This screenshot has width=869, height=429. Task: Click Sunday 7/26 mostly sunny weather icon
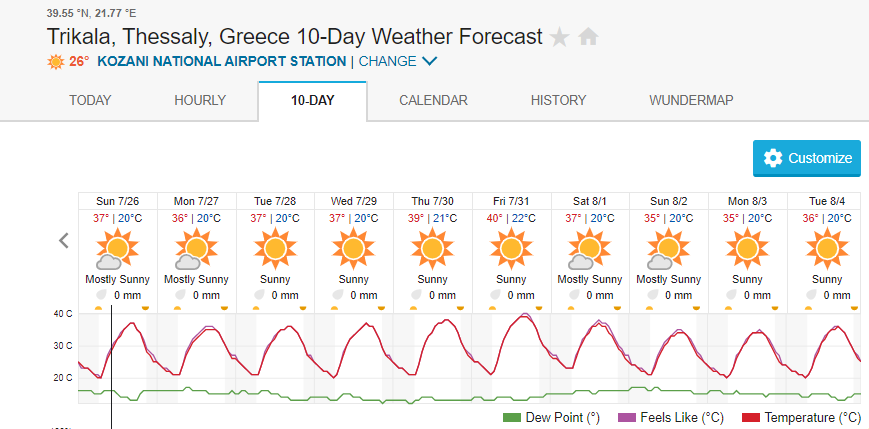[x=117, y=248]
